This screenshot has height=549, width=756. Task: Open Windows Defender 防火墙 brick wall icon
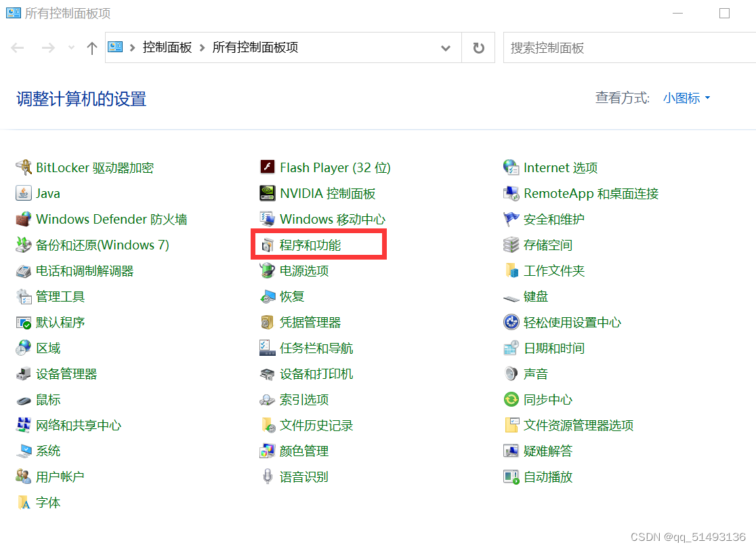coord(24,219)
